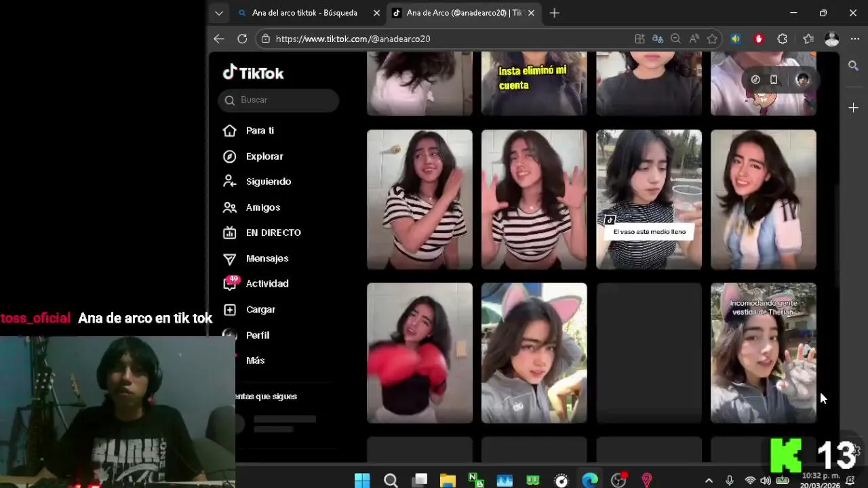Viewport: 868px width, 488px height.
Task: Click the TikTok logo in sidebar
Action: (x=253, y=73)
